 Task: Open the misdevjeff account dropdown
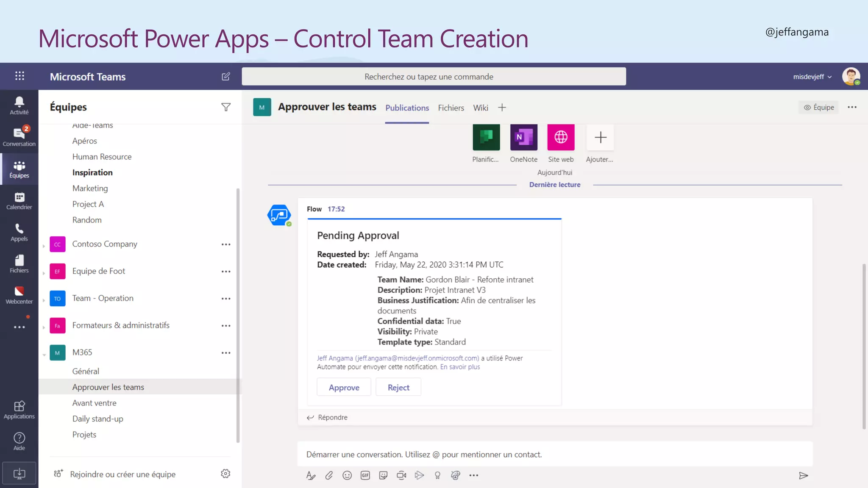[812, 77]
